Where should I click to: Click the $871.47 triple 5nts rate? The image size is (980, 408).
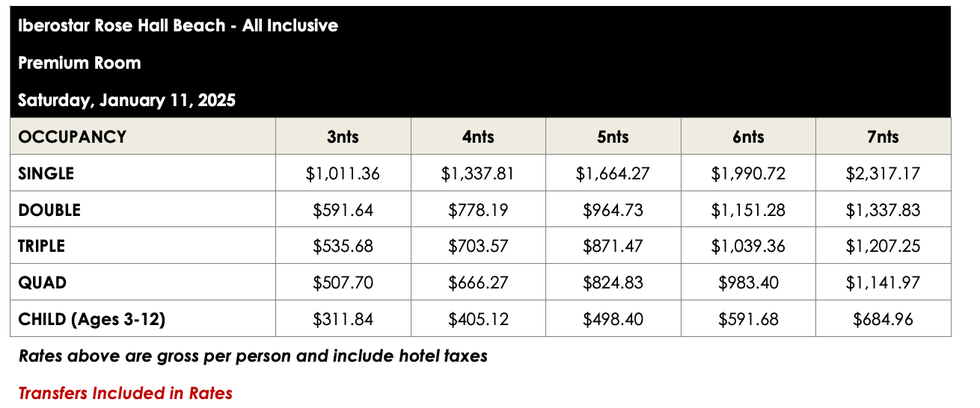pos(613,246)
